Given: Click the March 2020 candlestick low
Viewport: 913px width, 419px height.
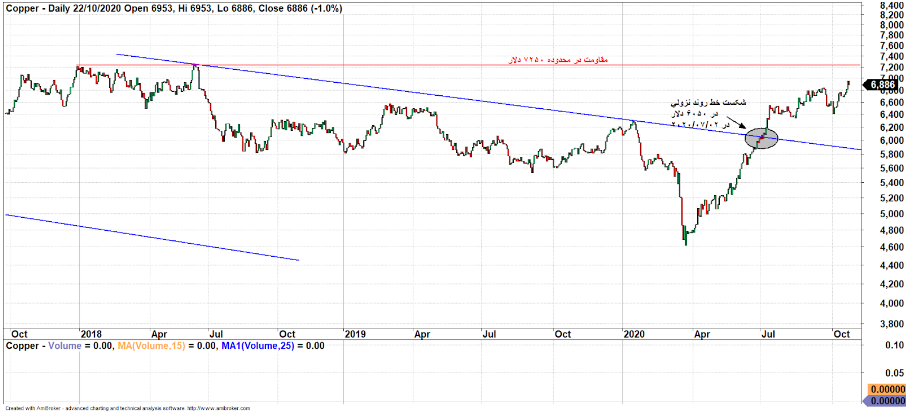Looking at the screenshot, I should [685, 243].
